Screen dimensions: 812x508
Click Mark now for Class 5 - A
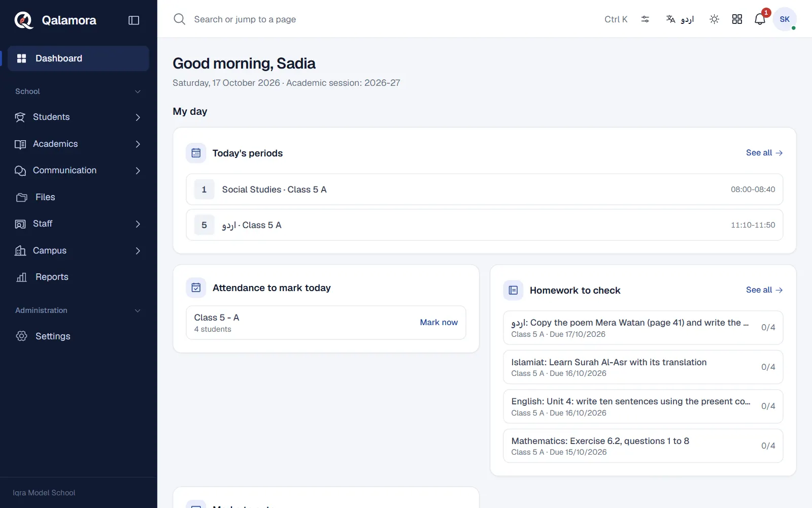tap(438, 323)
